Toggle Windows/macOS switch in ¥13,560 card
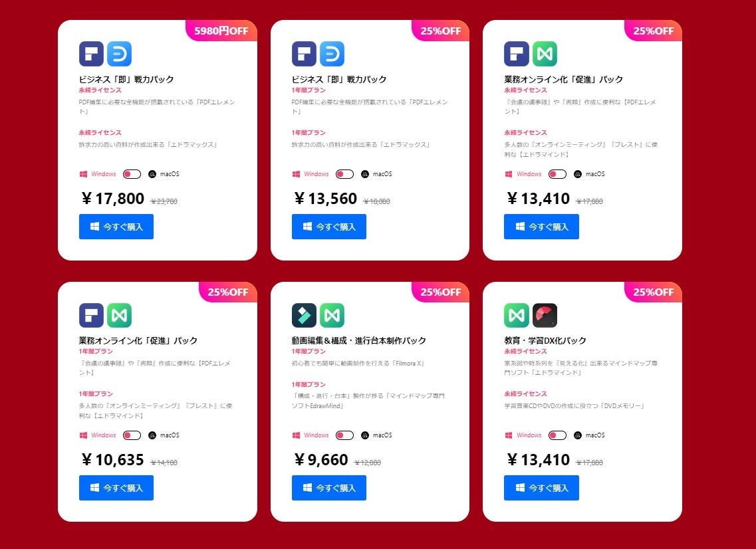 344,174
